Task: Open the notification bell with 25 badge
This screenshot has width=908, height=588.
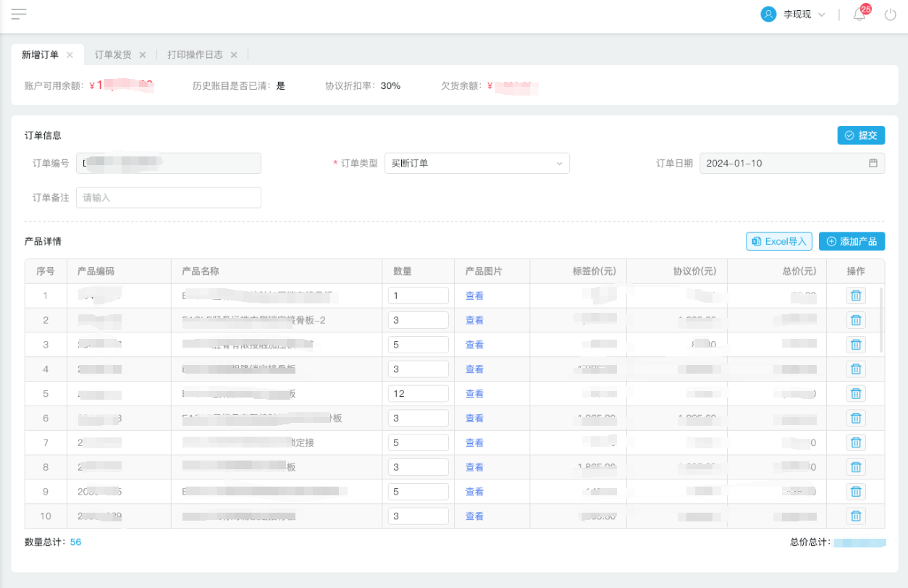Action: click(x=859, y=14)
